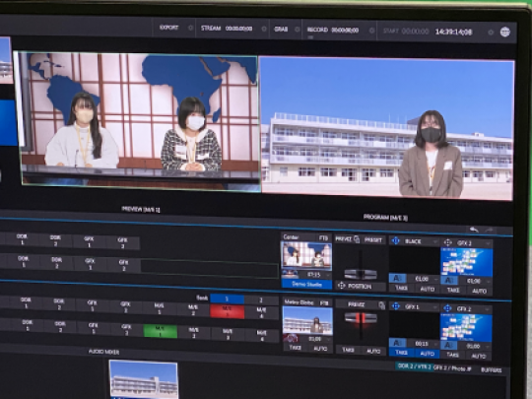This screenshot has width=532, height=399.
Task: Open duration dropdown below school transition thumbnail
Action: point(328,339)
